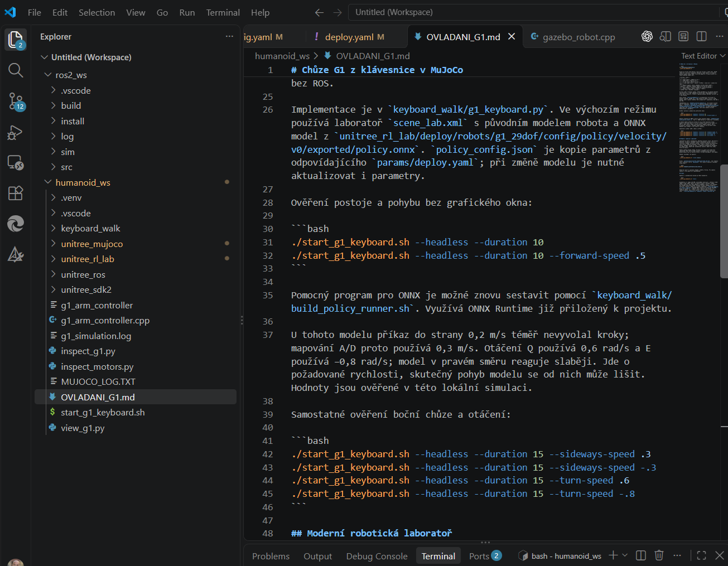
Task: Click the heading on line 1
Action: point(377,70)
